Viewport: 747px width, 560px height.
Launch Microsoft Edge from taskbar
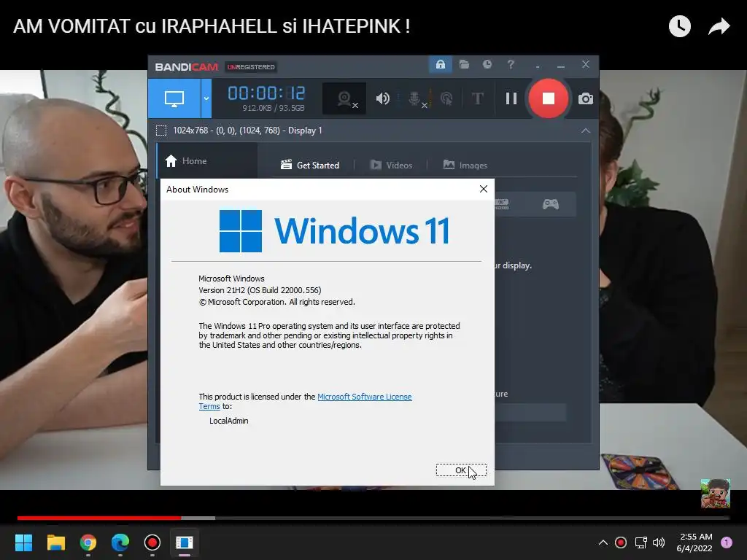coord(120,542)
